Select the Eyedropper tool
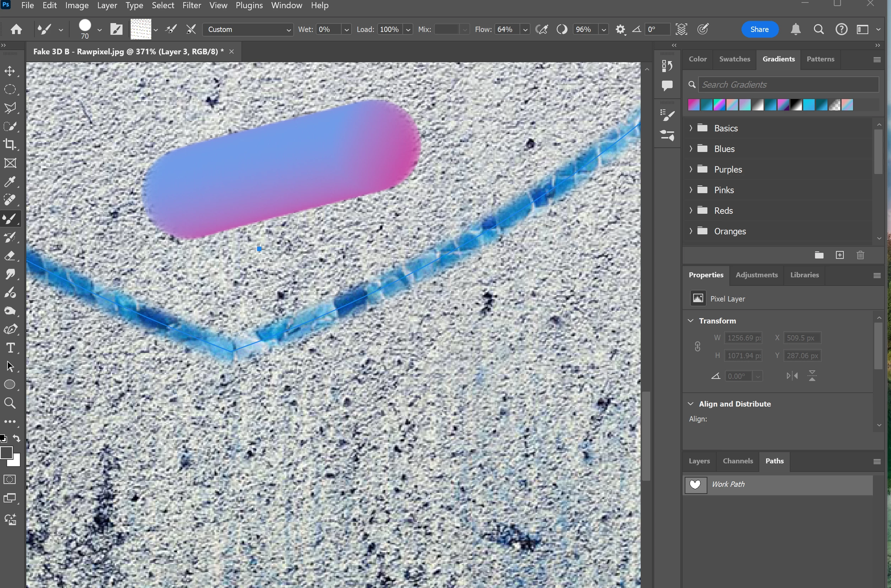 [x=10, y=182]
